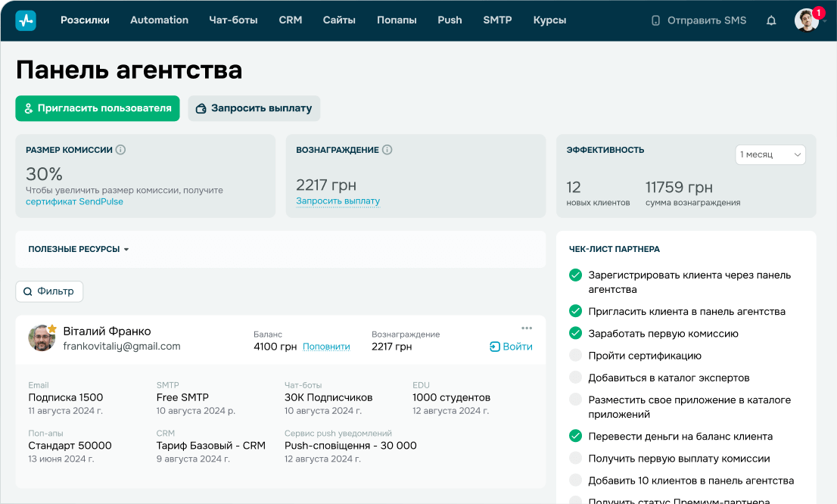
Task: Toggle Получить первую выплату комиссии checkbox
Action: click(x=575, y=459)
